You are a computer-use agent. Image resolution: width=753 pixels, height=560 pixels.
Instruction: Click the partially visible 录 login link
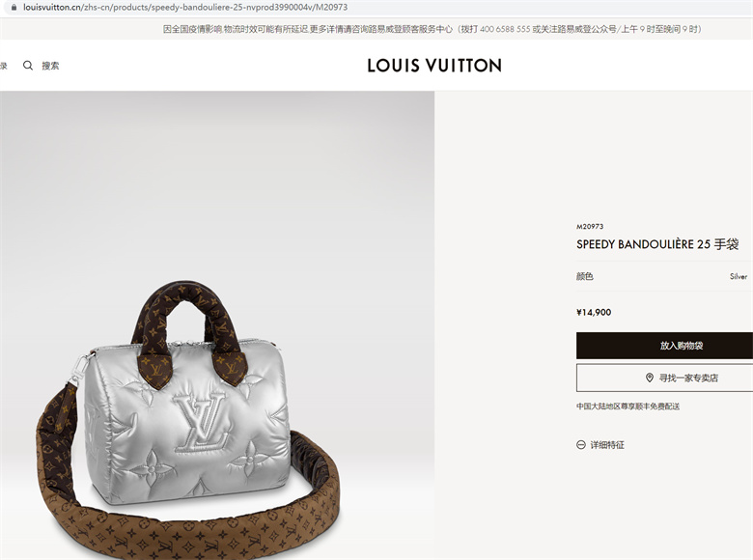tap(3, 66)
